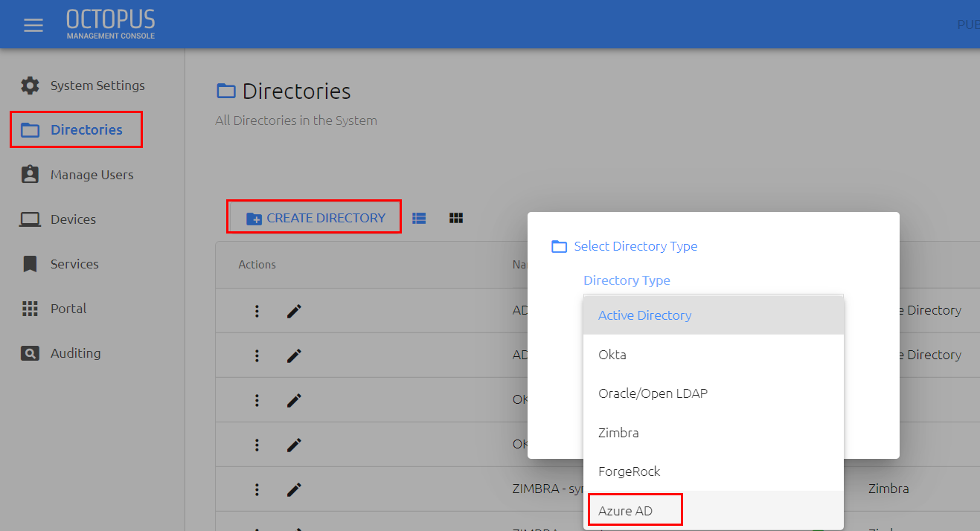Edit the ZIMBRA directory row
Viewport: 980px width, 531px height.
coord(294,489)
